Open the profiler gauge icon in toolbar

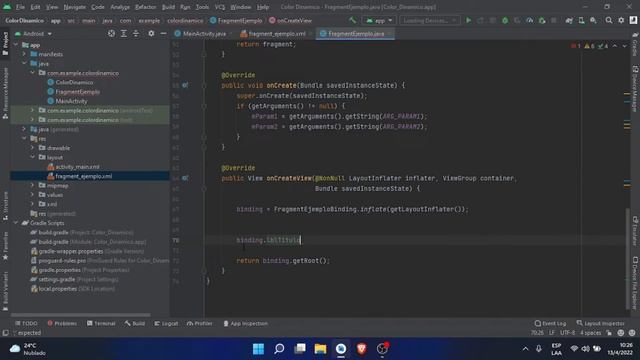coord(529,20)
